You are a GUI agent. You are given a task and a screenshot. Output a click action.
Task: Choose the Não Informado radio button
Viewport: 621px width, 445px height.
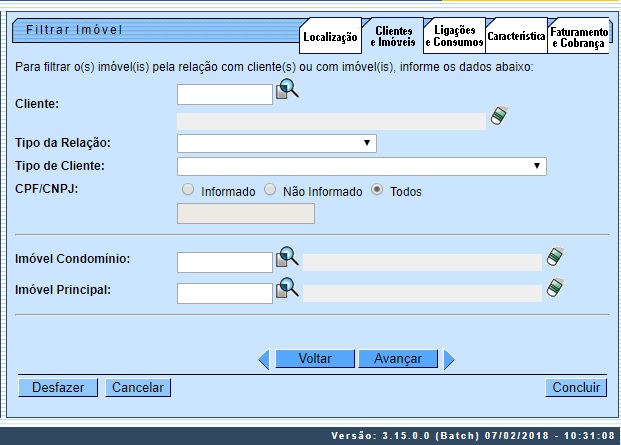pyautogui.click(x=270, y=190)
